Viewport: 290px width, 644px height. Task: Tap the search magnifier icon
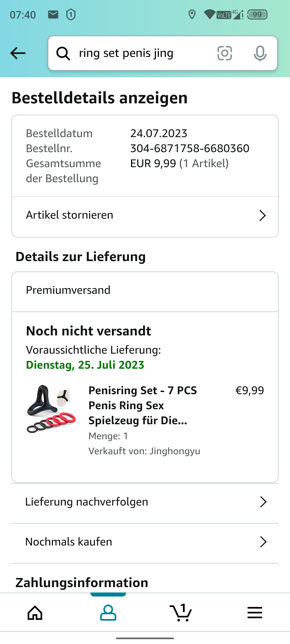(x=63, y=53)
